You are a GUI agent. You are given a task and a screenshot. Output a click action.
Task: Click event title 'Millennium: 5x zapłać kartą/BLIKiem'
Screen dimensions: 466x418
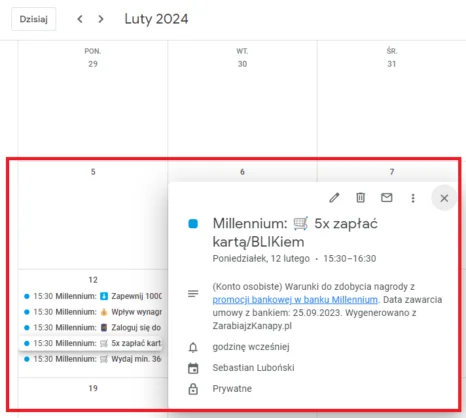[x=295, y=233]
